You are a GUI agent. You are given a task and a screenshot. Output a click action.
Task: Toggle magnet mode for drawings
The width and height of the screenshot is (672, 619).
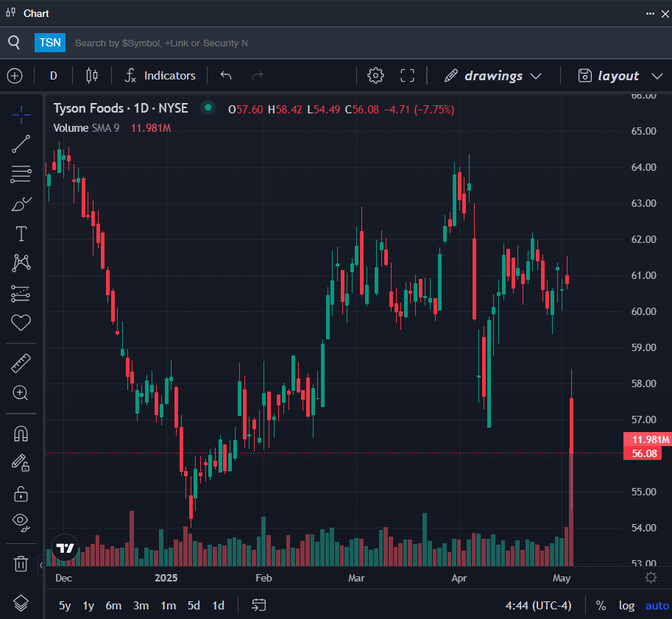coord(21,434)
